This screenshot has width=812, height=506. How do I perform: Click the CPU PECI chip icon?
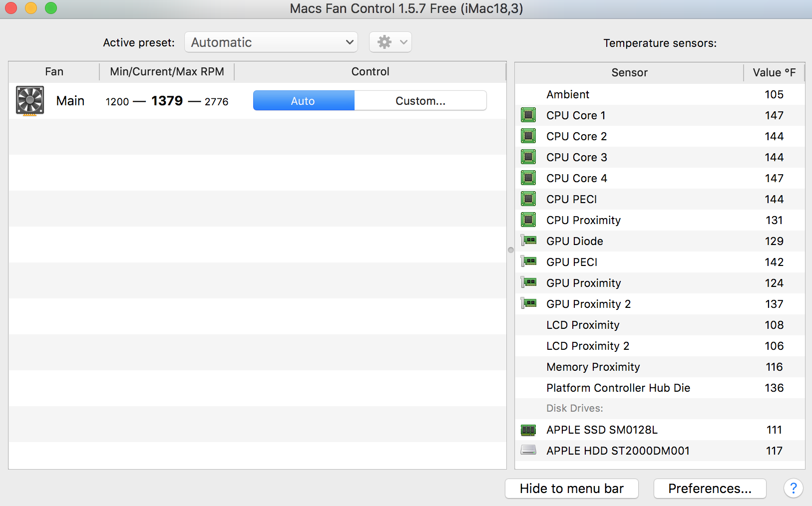point(528,199)
